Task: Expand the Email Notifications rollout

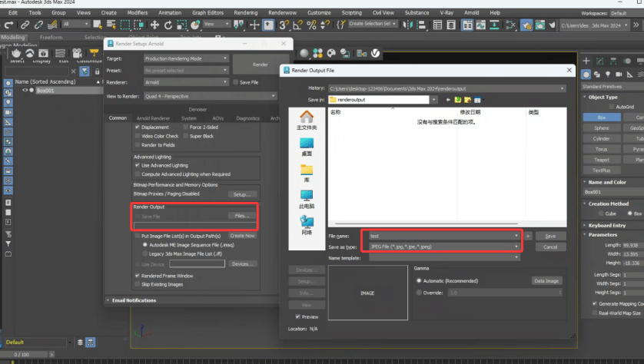Action: (x=134, y=300)
